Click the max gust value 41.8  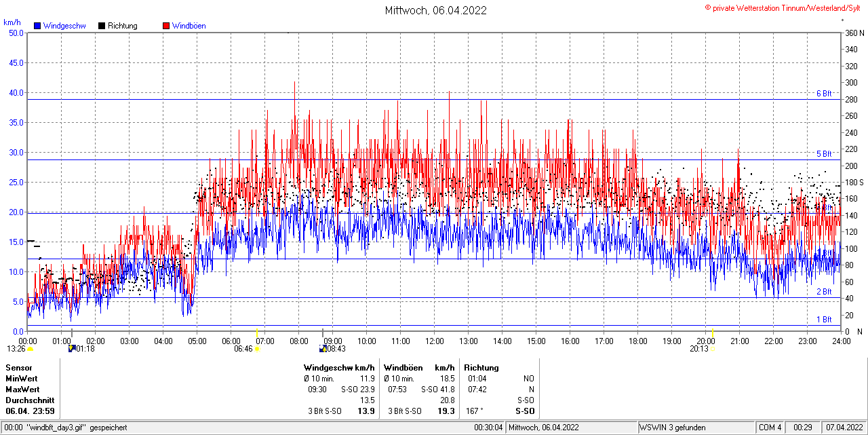pos(447,390)
